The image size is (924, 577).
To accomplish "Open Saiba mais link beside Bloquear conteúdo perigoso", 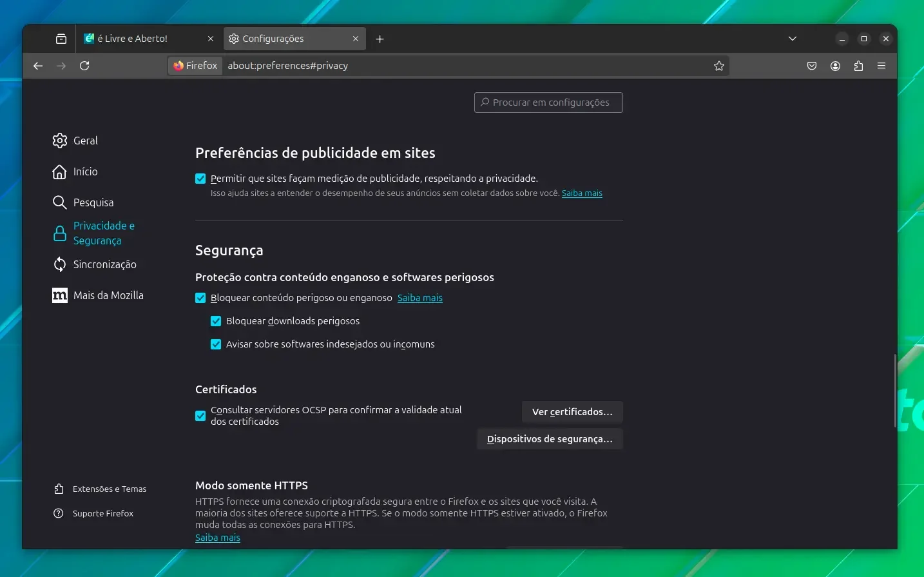I will [420, 298].
